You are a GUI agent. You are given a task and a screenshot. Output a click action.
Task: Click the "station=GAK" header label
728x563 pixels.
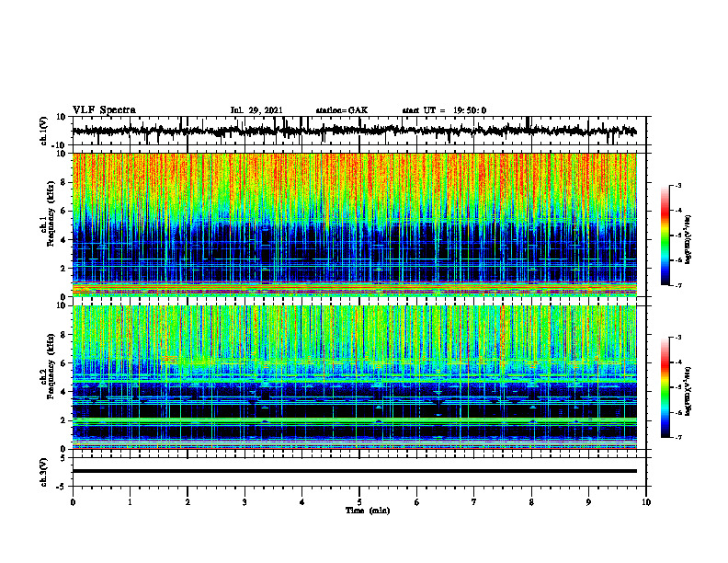click(x=342, y=110)
